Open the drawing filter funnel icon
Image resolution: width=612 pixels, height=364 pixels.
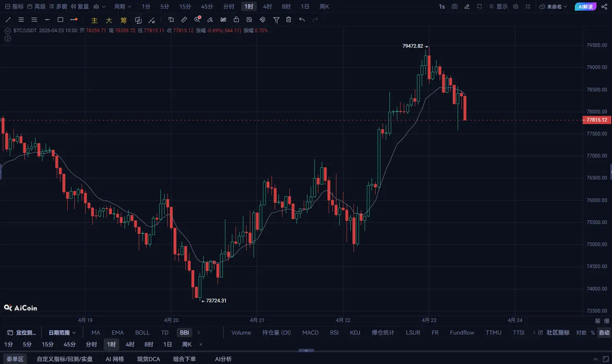click(x=276, y=20)
